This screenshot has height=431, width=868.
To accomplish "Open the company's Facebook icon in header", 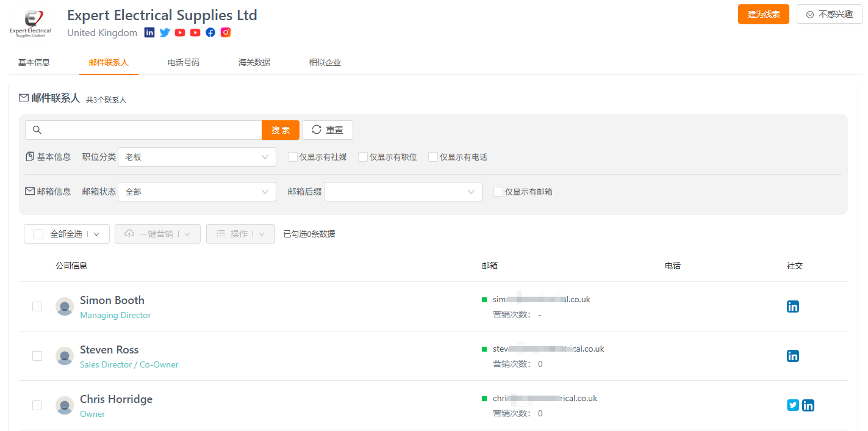I will [x=210, y=32].
